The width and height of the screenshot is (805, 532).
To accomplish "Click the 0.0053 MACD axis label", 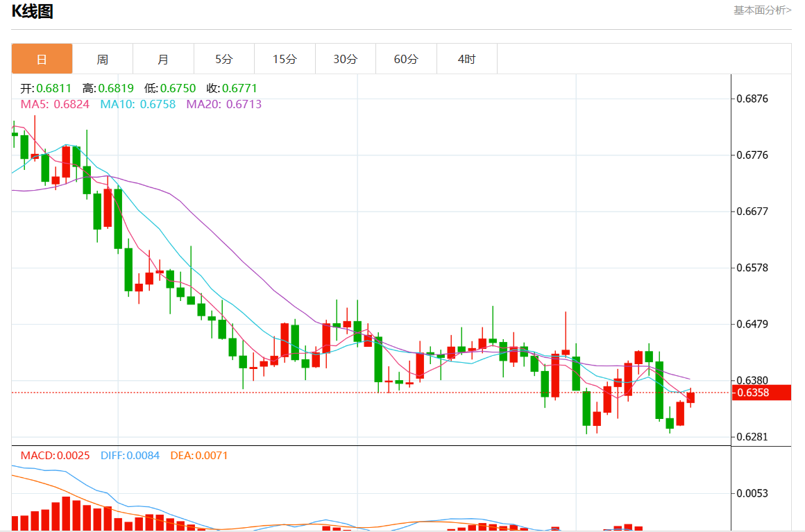I will click(x=752, y=494).
